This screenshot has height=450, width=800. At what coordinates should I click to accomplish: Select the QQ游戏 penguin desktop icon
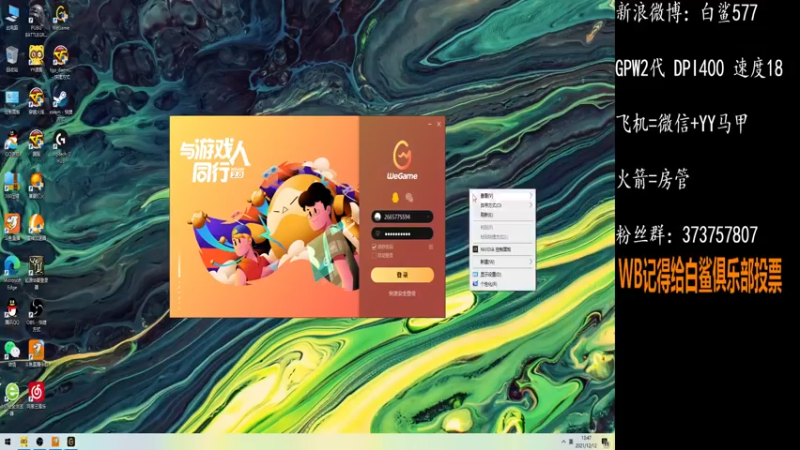point(12,142)
